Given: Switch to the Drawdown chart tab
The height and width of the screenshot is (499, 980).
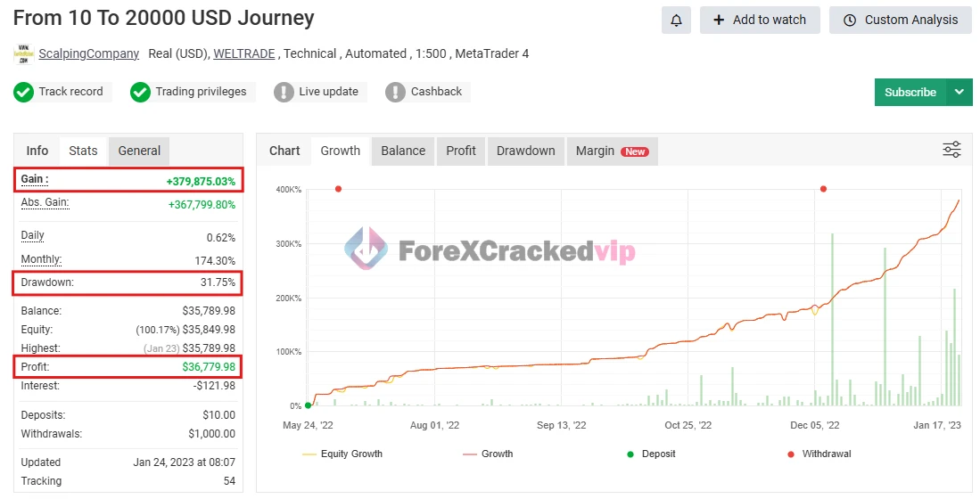Looking at the screenshot, I should pyautogui.click(x=525, y=151).
